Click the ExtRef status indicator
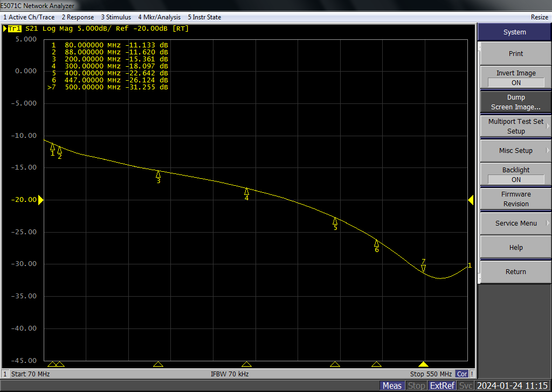This screenshot has width=552, height=392. pyautogui.click(x=442, y=386)
